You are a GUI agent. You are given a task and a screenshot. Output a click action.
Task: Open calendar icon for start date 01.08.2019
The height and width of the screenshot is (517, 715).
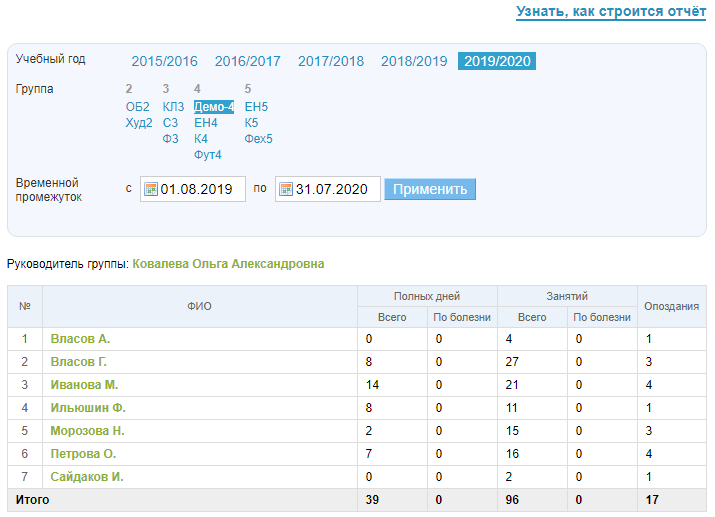coord(150,189)
